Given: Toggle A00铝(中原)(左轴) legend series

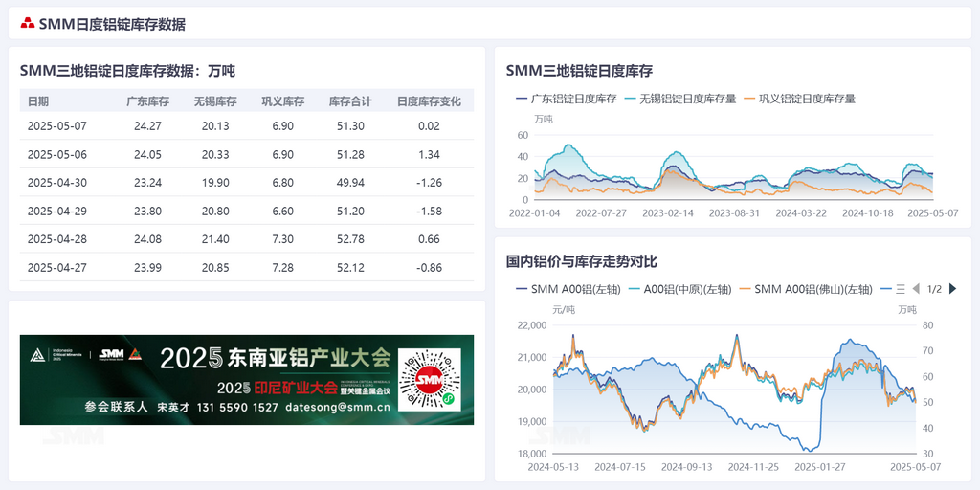Looking at the screenshot, I should pyautogui.click(x=679, y=289).
